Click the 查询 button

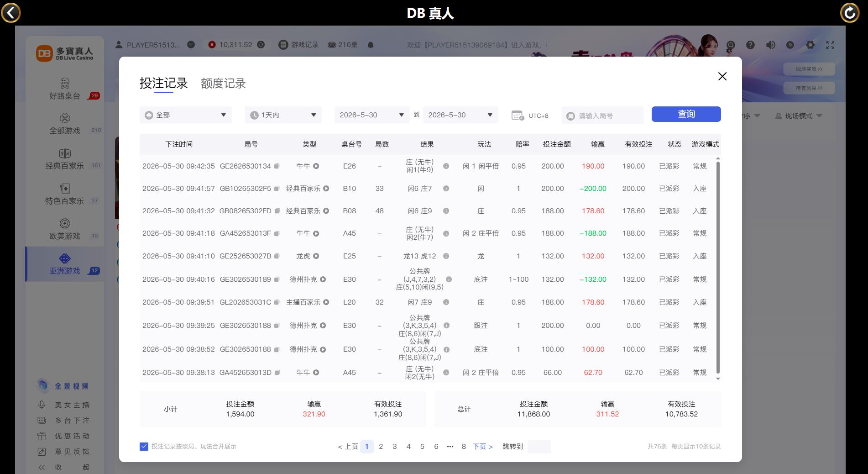click(x=686, y=114)
